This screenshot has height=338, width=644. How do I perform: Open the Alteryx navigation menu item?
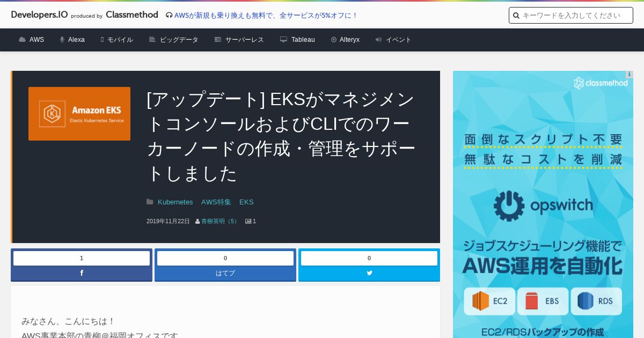pos(350,40)
